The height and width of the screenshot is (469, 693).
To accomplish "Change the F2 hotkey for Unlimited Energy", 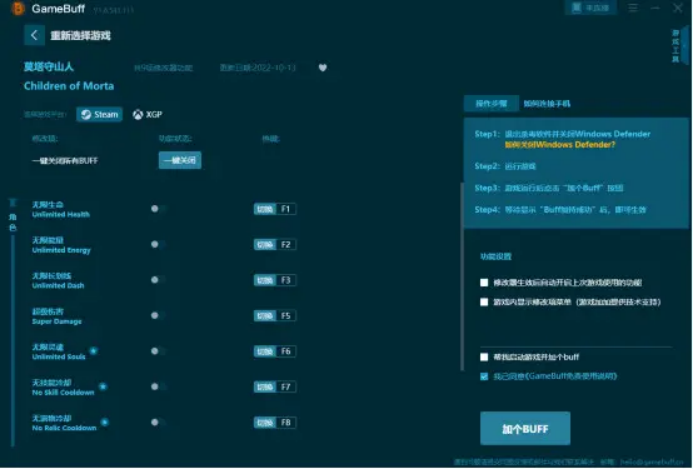I will [x=275, y=244].
